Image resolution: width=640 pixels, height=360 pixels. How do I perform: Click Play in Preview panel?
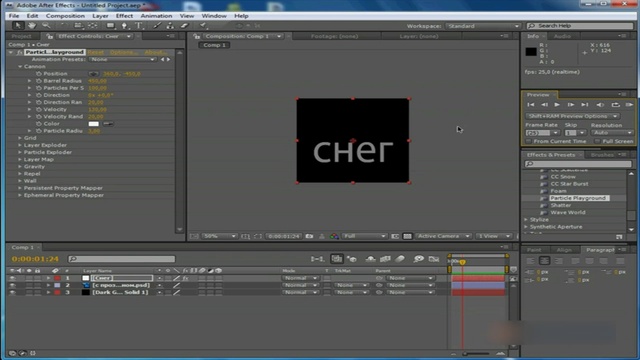(x=557, y=105)
